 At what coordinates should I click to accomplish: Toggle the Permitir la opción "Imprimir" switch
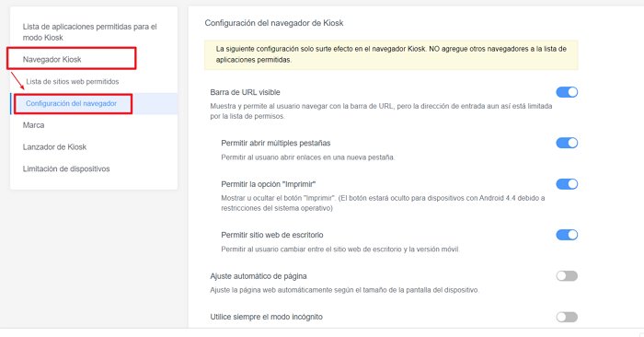click(x=567, y=184)
